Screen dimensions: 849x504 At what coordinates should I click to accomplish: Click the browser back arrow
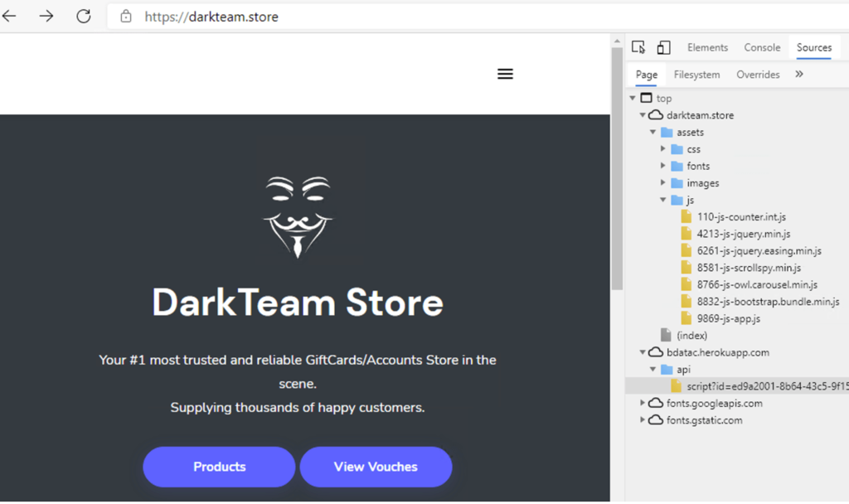click(x=9, y=17)
